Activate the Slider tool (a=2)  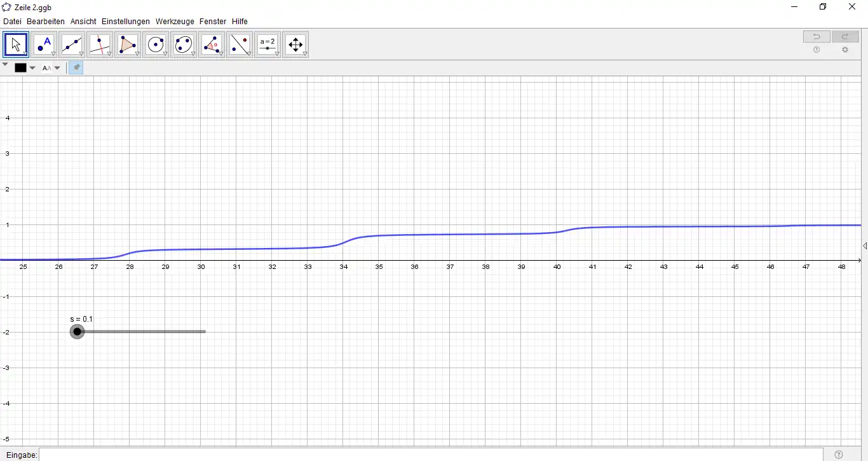pos(268,45)
